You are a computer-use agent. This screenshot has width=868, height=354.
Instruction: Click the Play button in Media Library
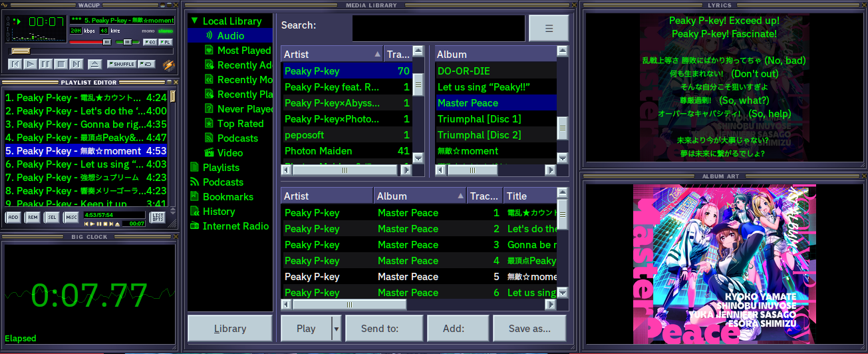[x=306, y=329]
